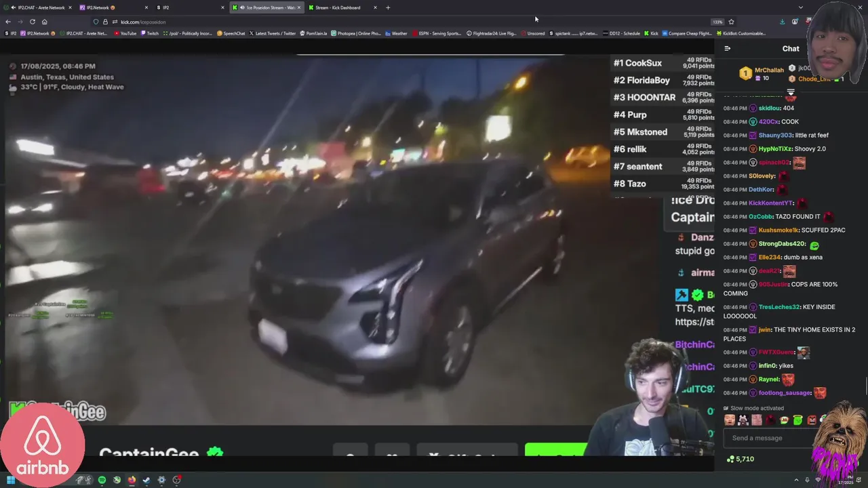This screenshot has height=488, width=868.
Task: Click username 420Cx in chat
Action: tap(768, 121)
